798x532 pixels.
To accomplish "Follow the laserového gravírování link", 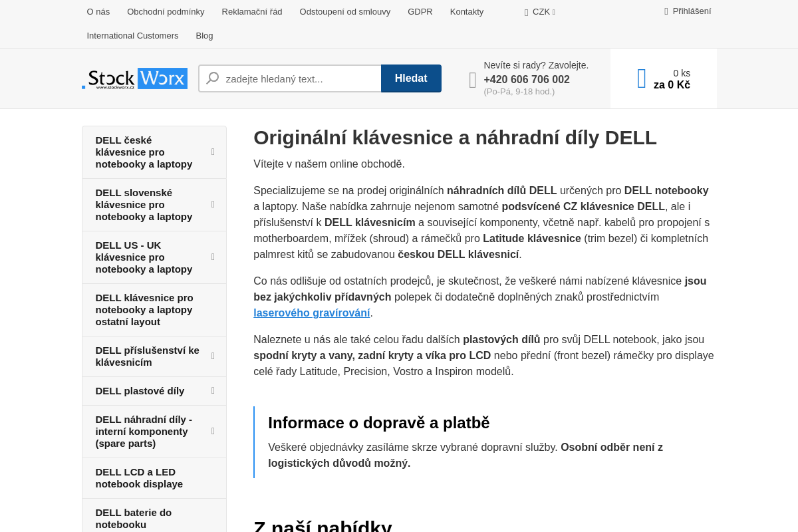I will tap(312, 313).
